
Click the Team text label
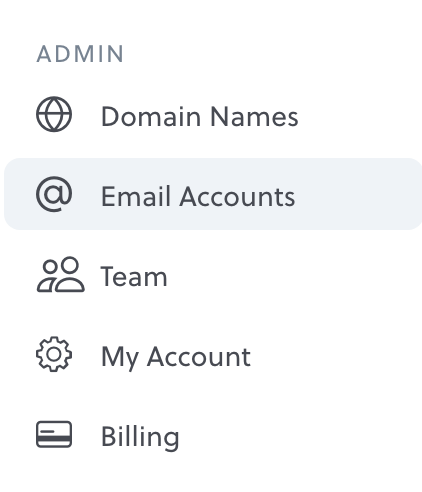[134, 276]
